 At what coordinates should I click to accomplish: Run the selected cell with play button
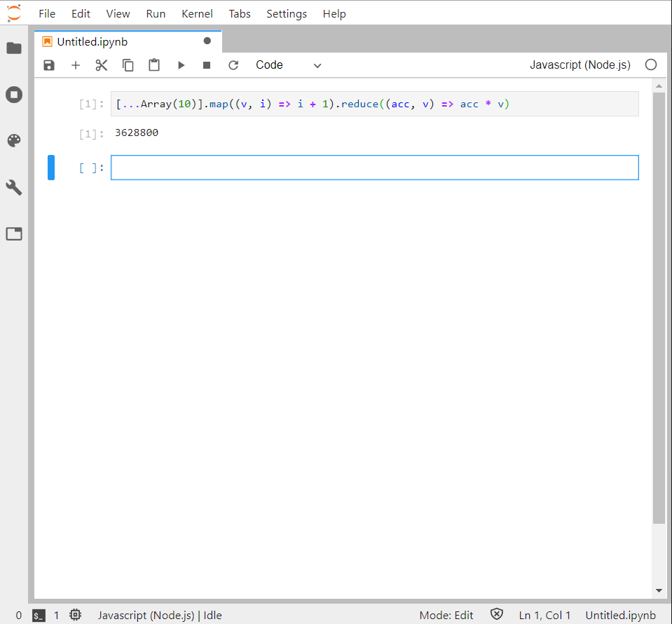[x=181, y=65]
